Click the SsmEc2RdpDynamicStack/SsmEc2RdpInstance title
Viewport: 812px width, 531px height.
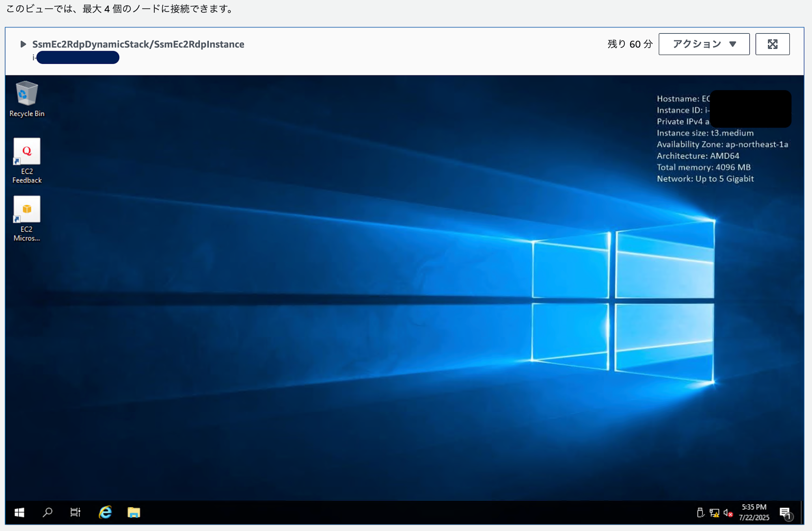[x=138, y=44]
